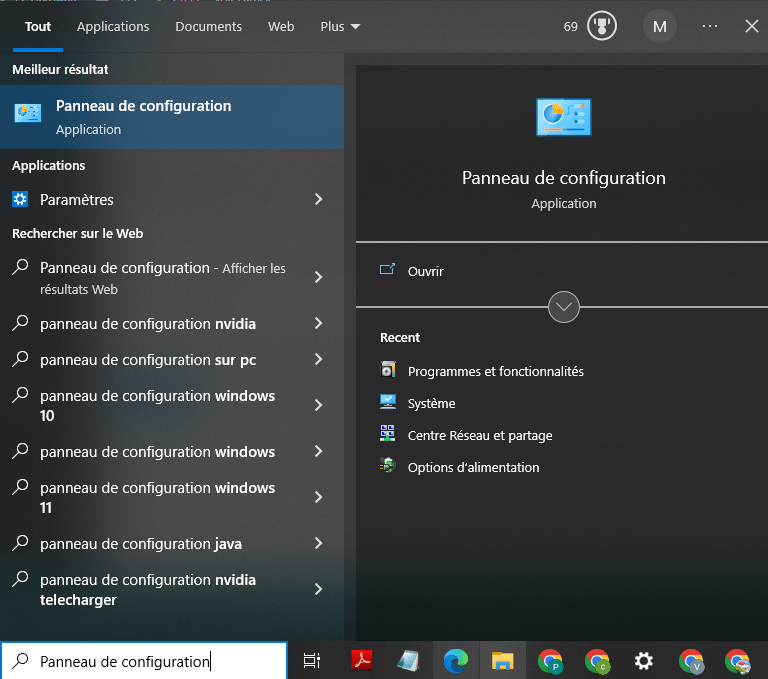
Task: Click the 69 rewards points count
Action: (570, 26)
